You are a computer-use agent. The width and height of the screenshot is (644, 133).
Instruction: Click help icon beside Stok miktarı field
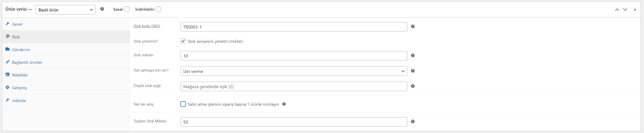point(413,55)
